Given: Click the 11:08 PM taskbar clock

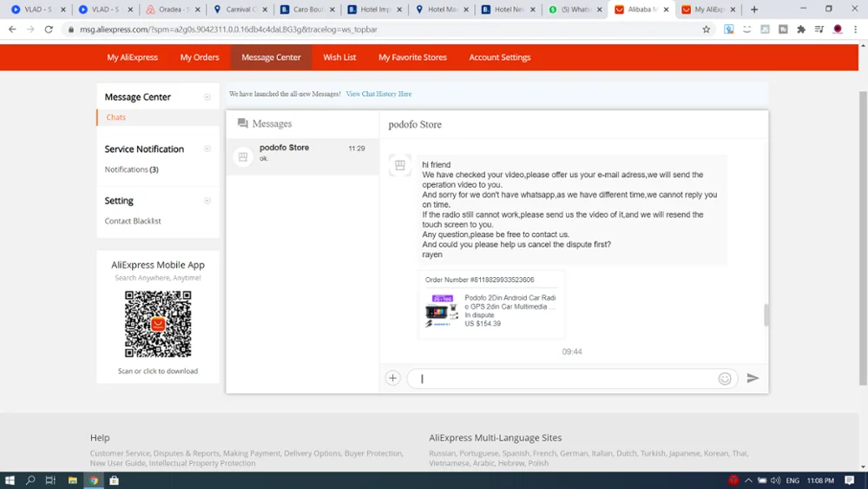Looking at the screenshot, I should click(820, 480).
